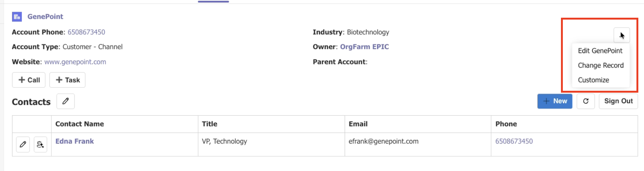Select Edit GenePoint from the menu
Viewport: 644px width, 171px height.
click(600, 50)
